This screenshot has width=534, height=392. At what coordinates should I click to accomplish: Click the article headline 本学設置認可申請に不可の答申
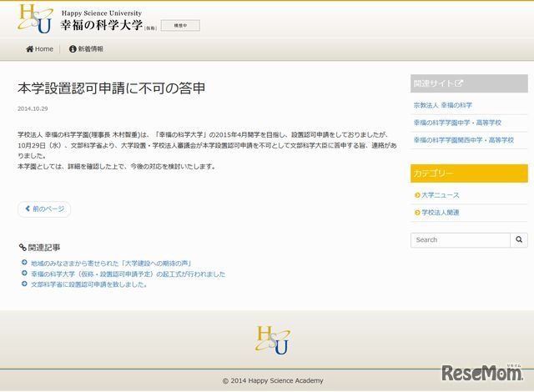111,88
